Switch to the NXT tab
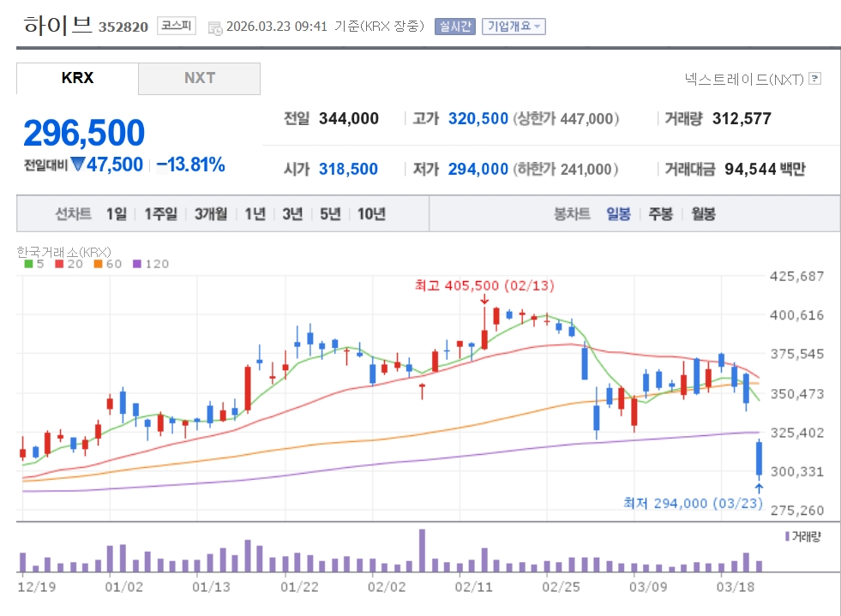 199,79
